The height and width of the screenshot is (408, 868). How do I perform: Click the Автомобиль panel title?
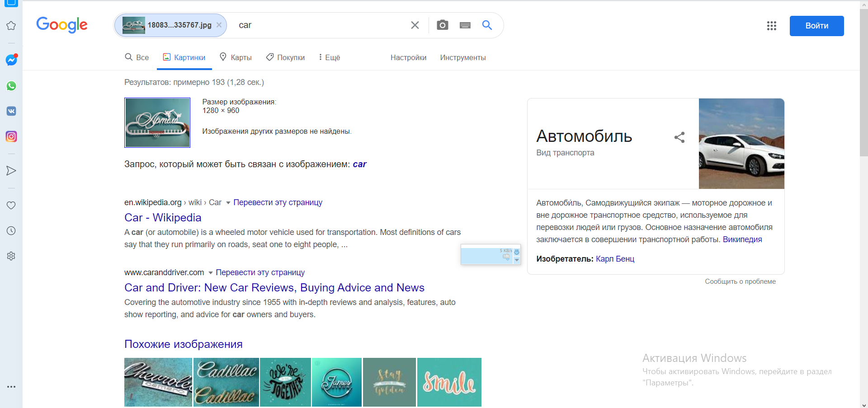pos(584,136)
